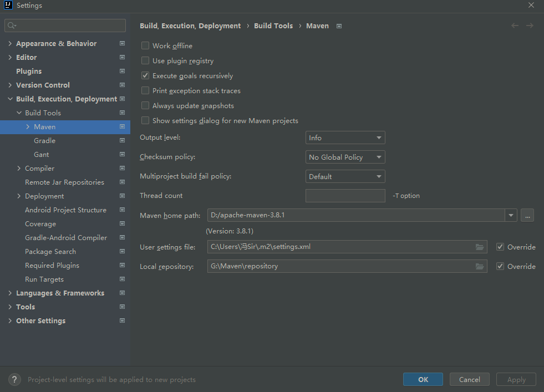Screen dimensions: 544x392
Task: Click the project-level icon beside Editor
Action: click(122, 57)
